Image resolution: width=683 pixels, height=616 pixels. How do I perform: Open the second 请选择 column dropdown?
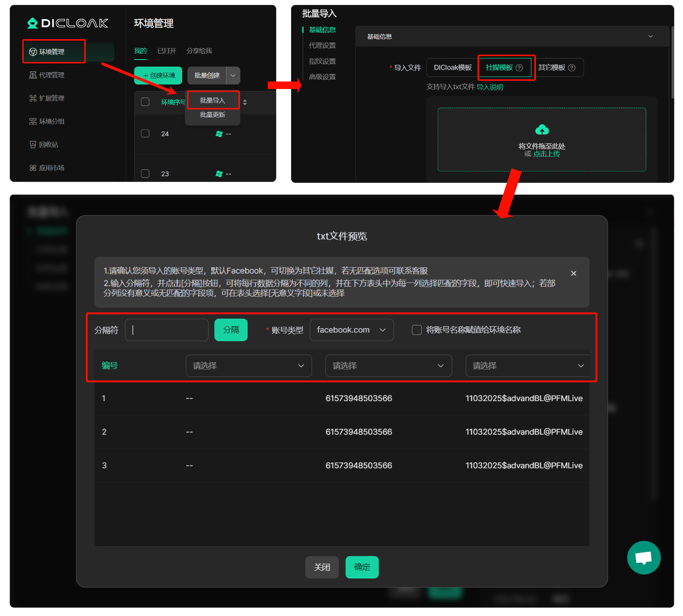coord(388,366)
